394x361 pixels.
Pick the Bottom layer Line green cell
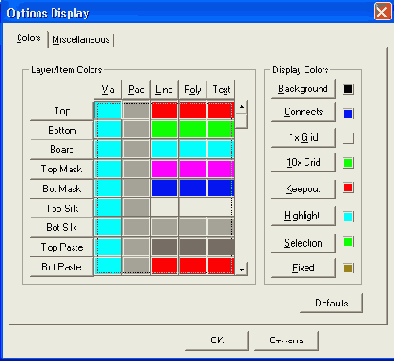pyautogui.click(x=164, y=129)
